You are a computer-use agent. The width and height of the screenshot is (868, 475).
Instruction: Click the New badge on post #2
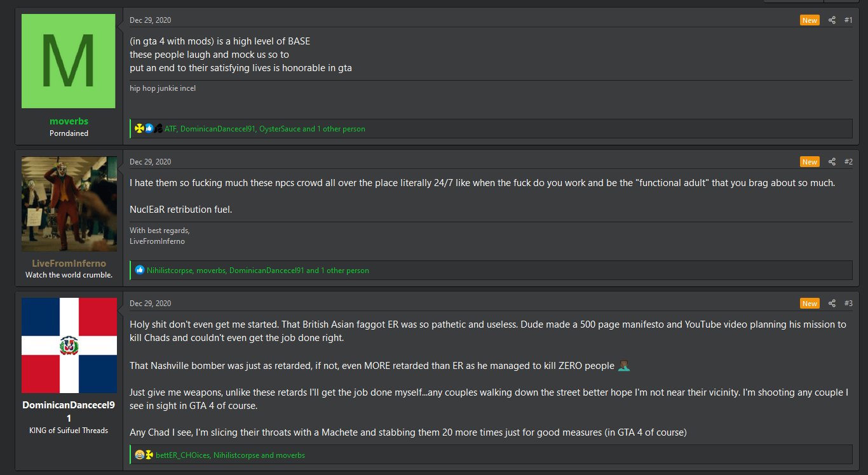tap(810, 162)
